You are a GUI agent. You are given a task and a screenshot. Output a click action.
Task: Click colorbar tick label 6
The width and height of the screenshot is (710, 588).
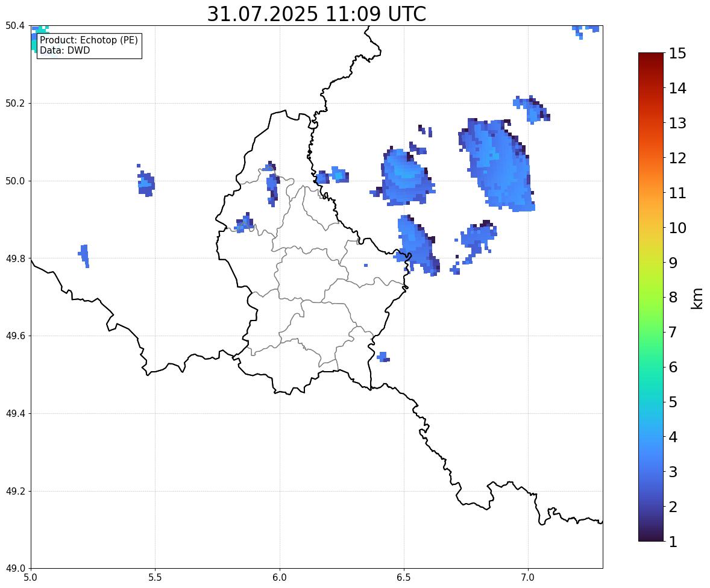[x=673, y=367]
